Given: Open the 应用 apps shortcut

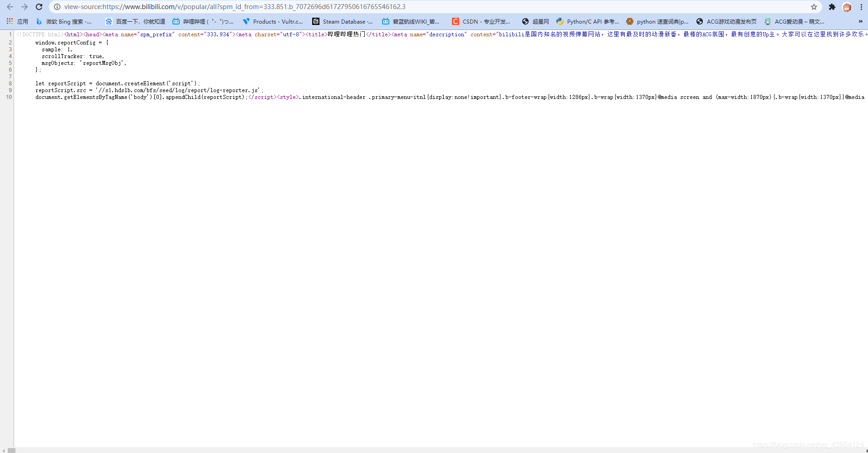Looking at the screenshot, I should (17, 21).
